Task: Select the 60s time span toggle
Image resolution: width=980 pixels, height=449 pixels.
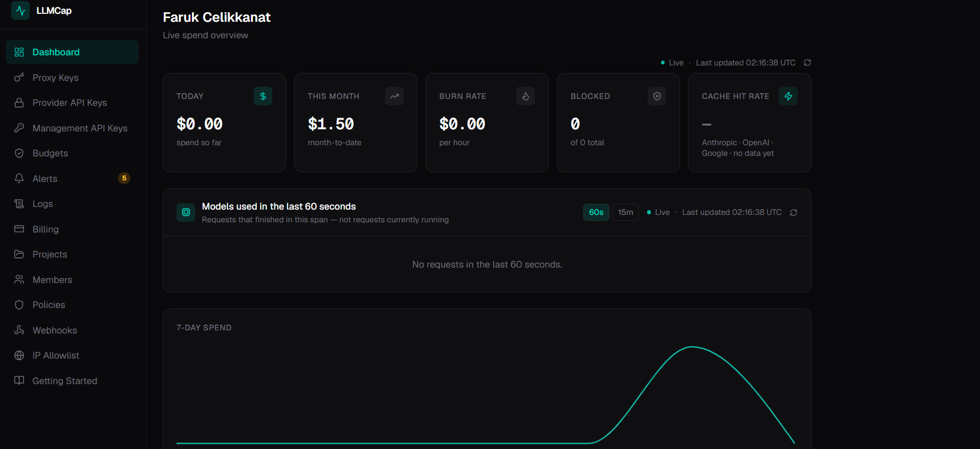Action: 596,212
